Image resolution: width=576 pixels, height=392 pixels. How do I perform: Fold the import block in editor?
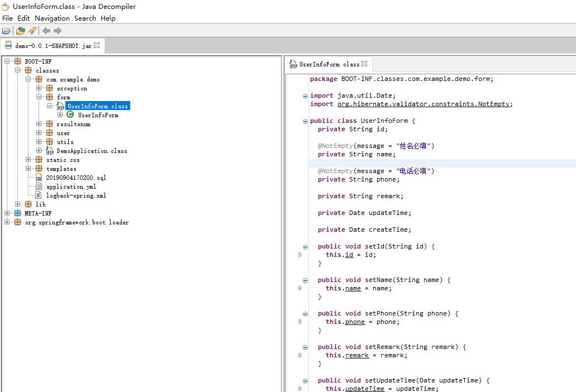[305, 96]
